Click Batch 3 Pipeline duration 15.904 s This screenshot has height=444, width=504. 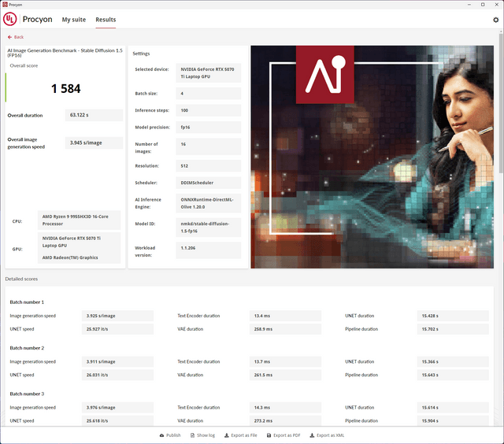point(453,420)
